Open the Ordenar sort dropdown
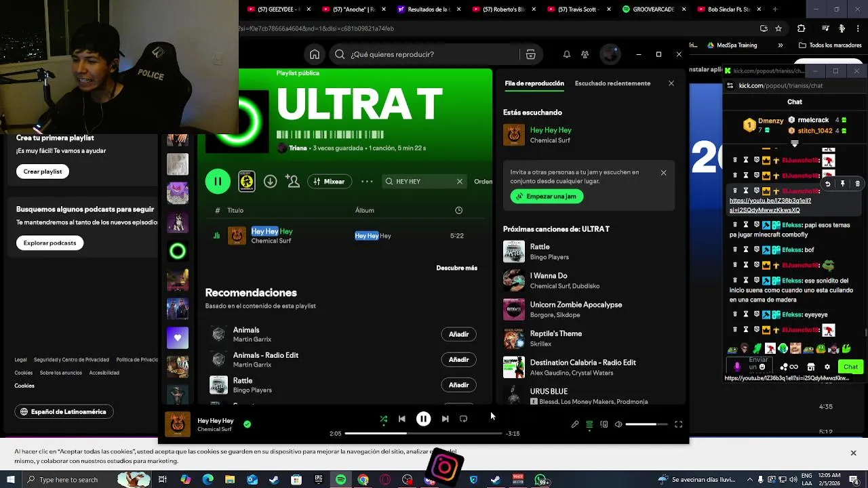Viewport: 868px width, 488px height. 483,182
